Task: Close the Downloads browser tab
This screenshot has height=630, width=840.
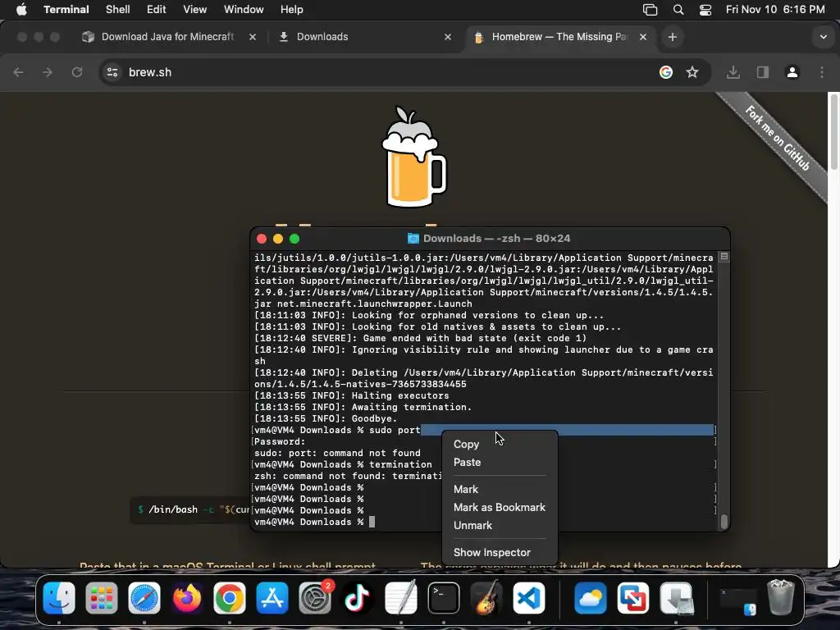Action: 448,37
